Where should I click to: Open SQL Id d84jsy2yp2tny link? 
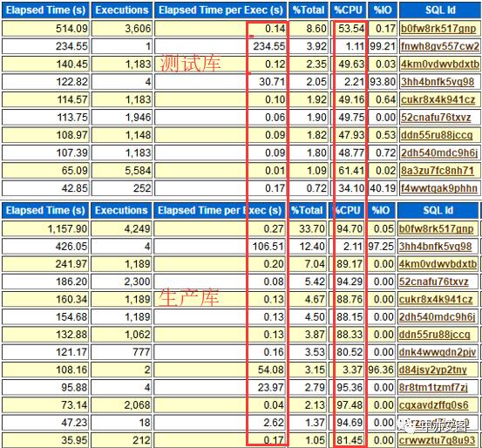(433, 370)
